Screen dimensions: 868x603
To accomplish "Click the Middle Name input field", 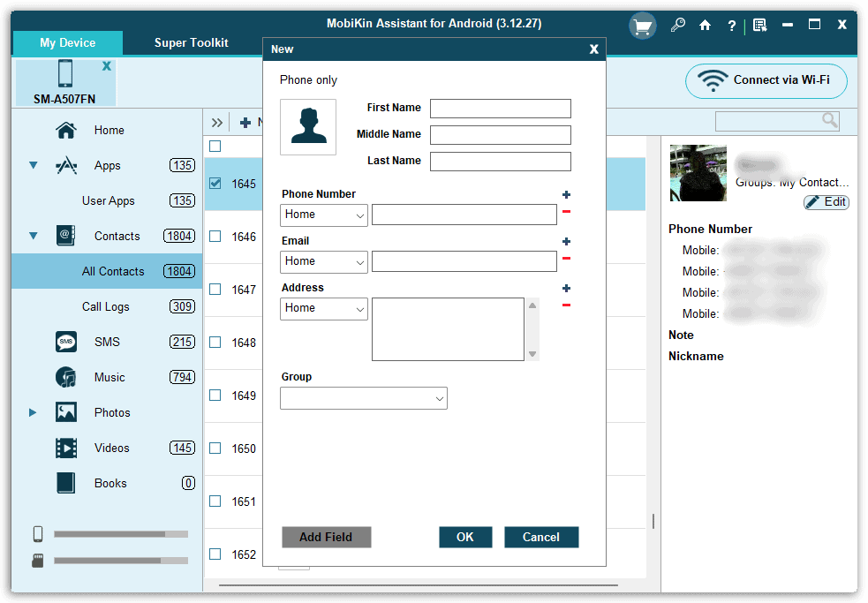I will (501, 135).
